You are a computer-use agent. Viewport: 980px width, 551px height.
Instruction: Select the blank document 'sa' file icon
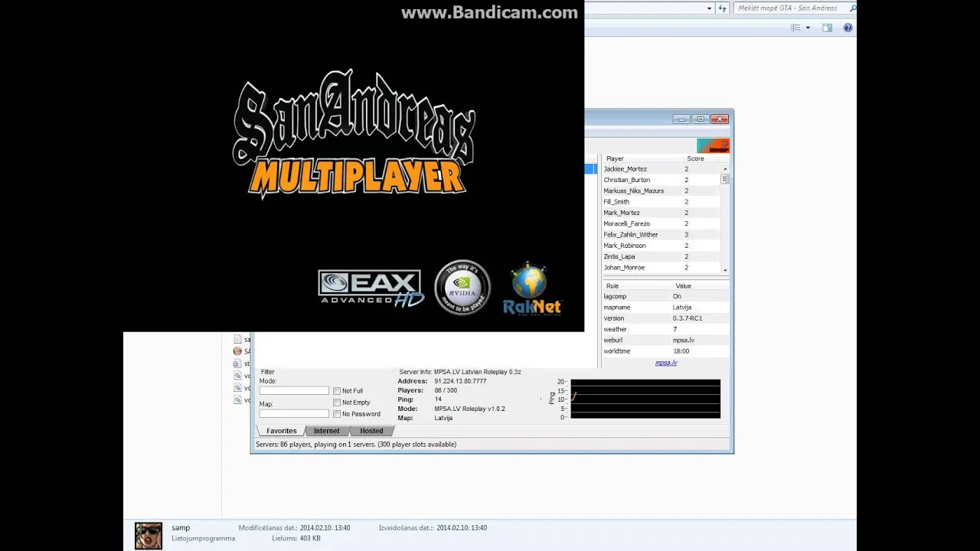click(237, 339)
